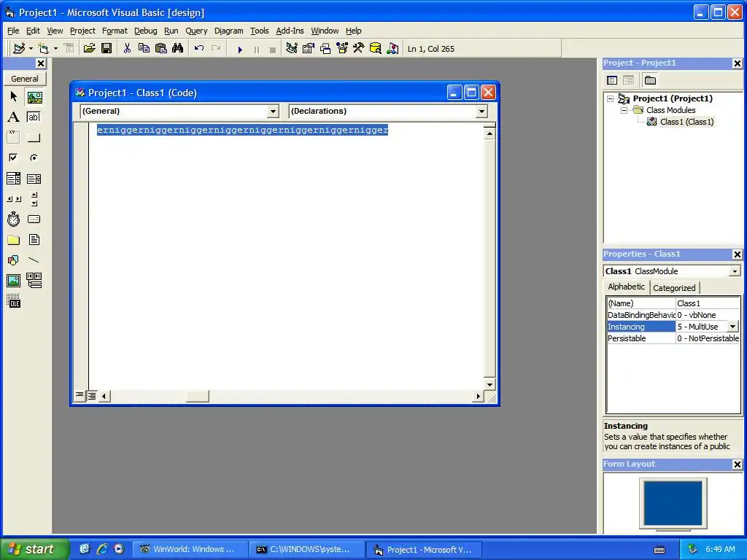The width and height of the screenshot is (747, 560).
Task: Select the ComboBox control in the toolbox
Action: click(x=13, y=179)
